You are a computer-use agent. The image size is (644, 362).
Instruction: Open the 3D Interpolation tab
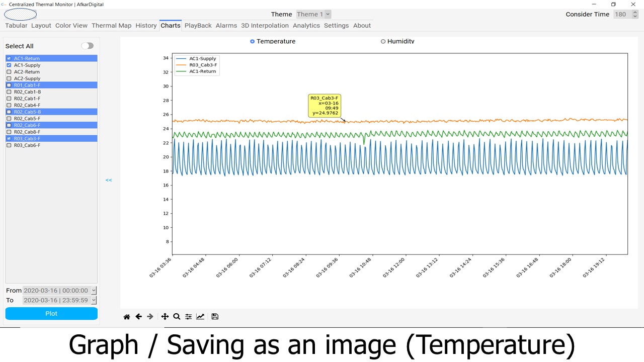click(x=265, y=25)
